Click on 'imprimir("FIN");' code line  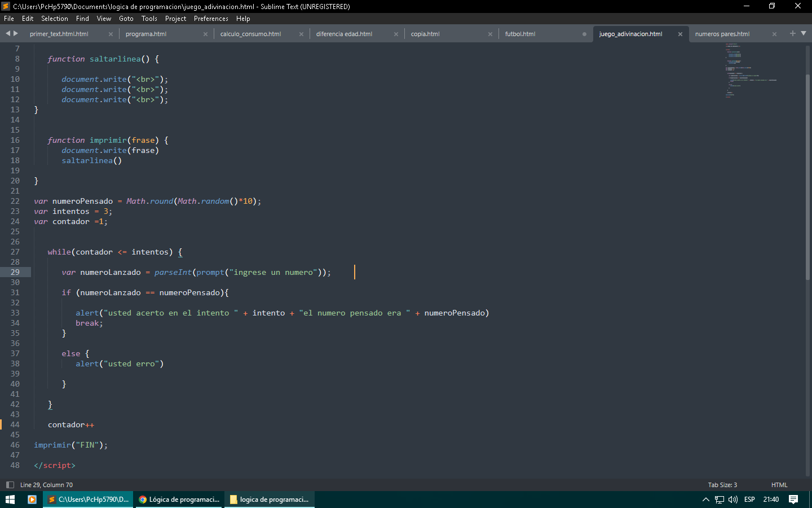70,445
